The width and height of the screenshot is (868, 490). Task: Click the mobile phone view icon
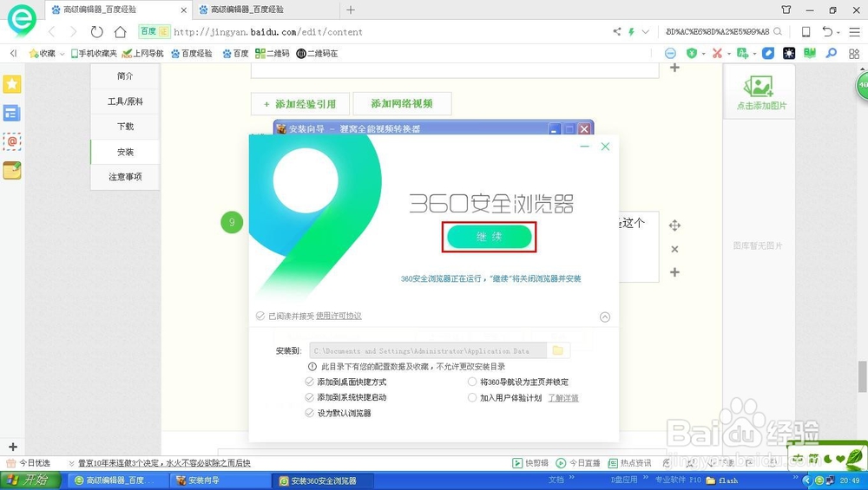point(806,31)
